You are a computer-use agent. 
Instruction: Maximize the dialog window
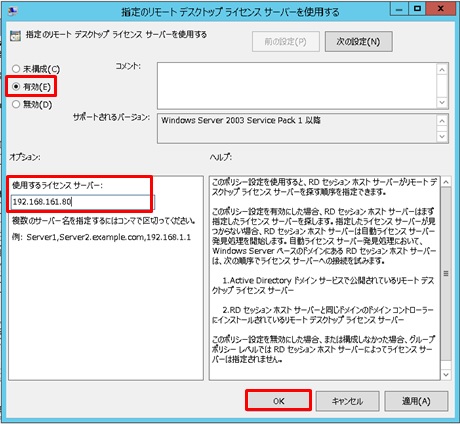click(x=417, y=9)
